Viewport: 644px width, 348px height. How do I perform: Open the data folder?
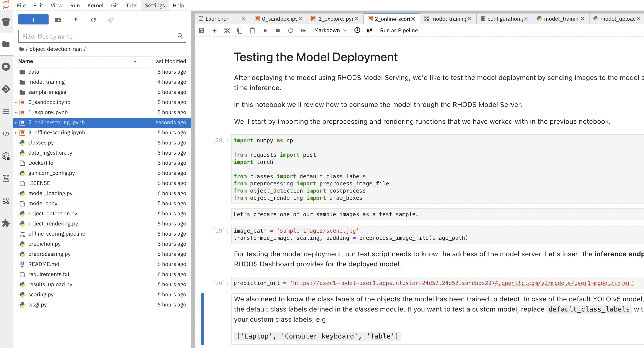(x=102, y=72)
